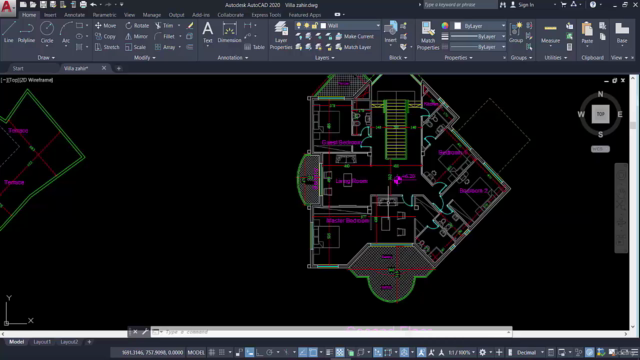Switch to the Start file tab
640x360 pixels.
tap(18, 68)
